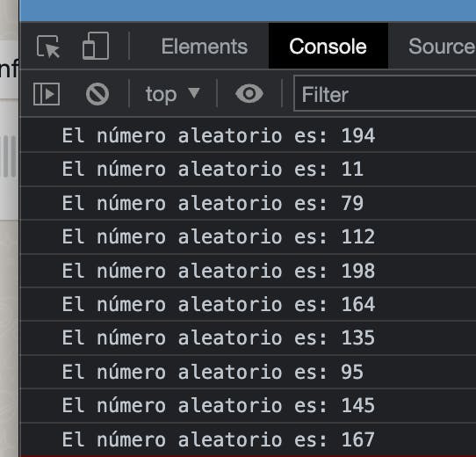Image resolution: width=476 pixels, height=457 pixels.
Task: Click the log row showing 112
Action: click(248, 237)
